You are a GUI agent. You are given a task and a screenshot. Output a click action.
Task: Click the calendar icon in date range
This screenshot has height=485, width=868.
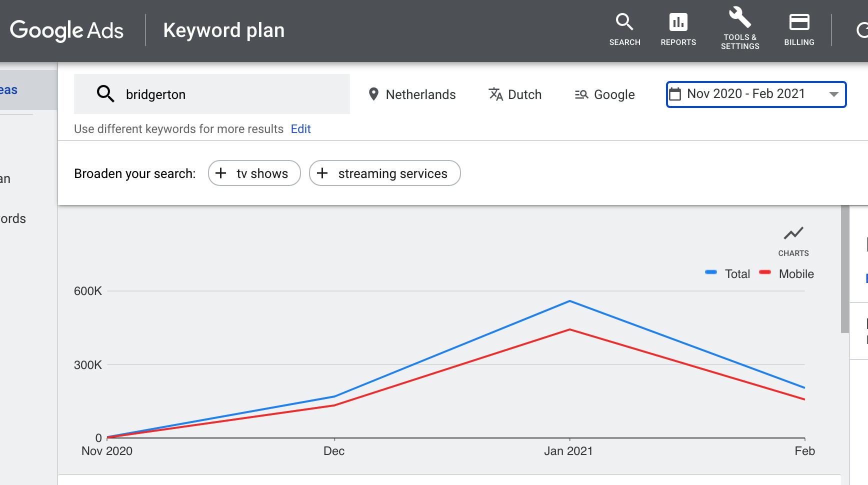coord(675,94)
